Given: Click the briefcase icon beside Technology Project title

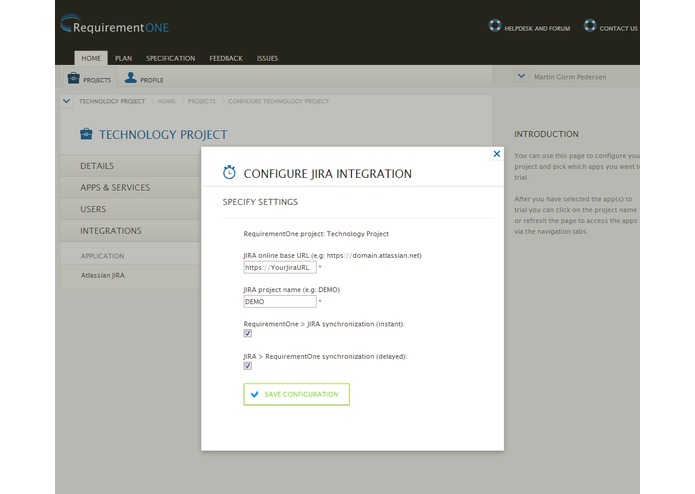Looking at the screenshot, I should pos(86,134).
